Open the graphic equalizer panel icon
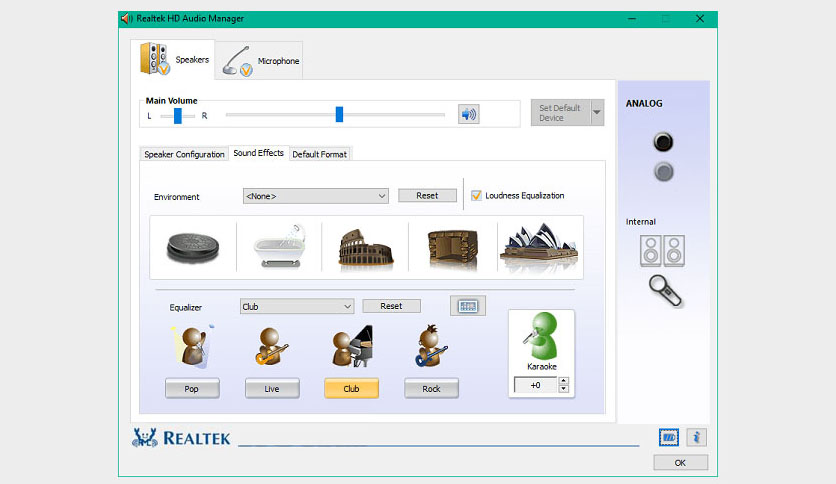Screen dimensions: 836x484 tap(468, 306)
